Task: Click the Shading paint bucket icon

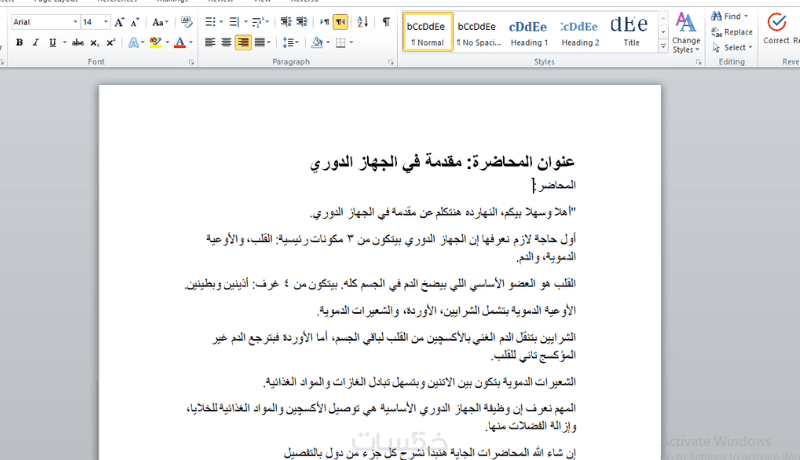Action: tap(317, 43)
